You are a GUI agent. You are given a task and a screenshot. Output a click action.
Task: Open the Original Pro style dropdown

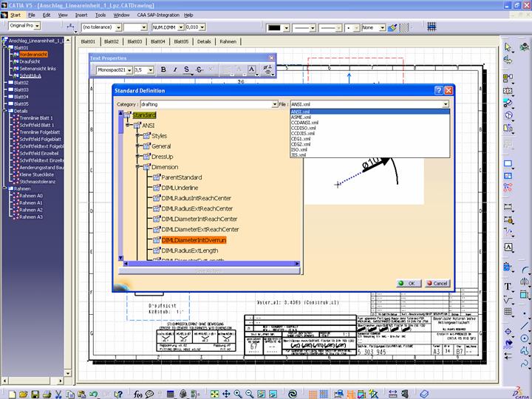point(37,26)
